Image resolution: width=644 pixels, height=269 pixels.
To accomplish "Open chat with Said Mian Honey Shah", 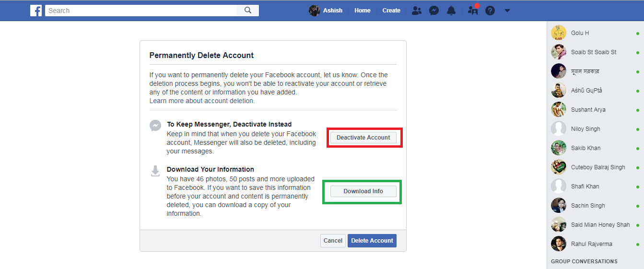I will tap(595, 225).
